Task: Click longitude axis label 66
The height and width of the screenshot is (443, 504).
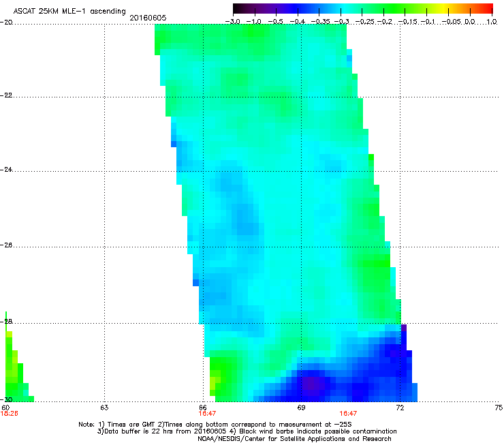Action: (202, 408)
